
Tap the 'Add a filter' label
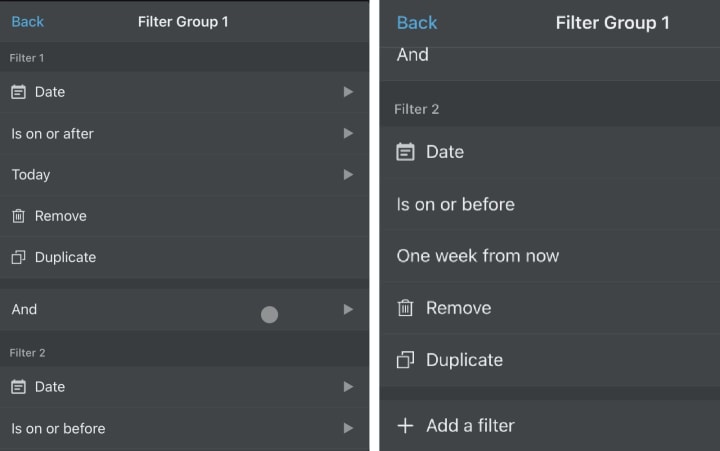click(x=470, y=426)
